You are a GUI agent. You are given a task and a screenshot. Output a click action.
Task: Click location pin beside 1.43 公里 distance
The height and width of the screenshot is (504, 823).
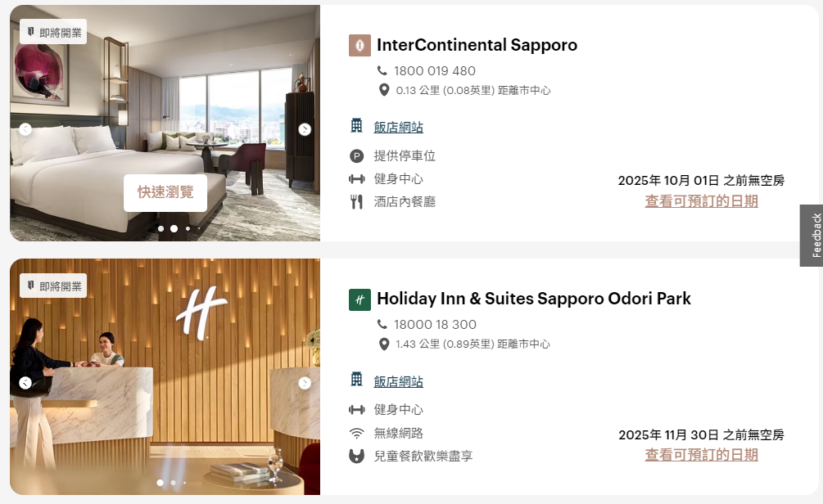click(384, 344)
